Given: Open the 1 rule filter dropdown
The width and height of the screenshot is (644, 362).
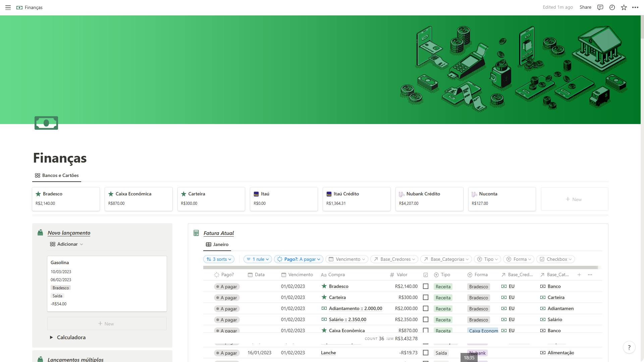Looking at the screenshot, I should 258,259.
